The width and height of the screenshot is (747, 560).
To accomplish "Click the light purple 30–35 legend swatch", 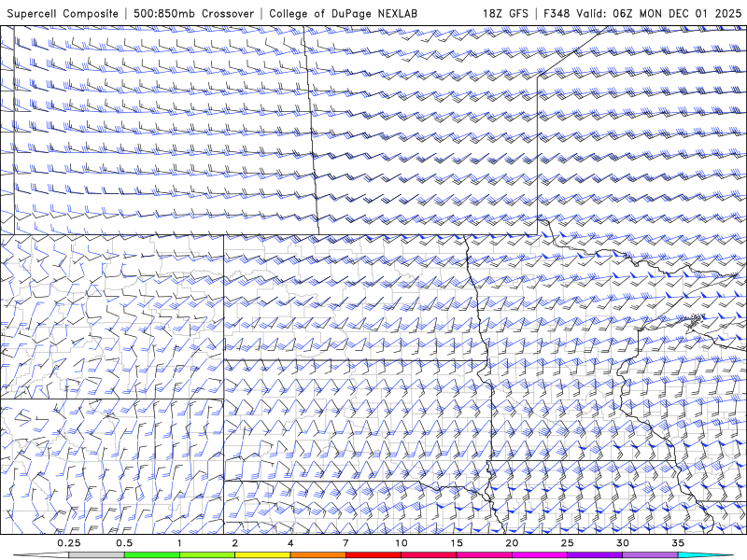I will (649, 555).
